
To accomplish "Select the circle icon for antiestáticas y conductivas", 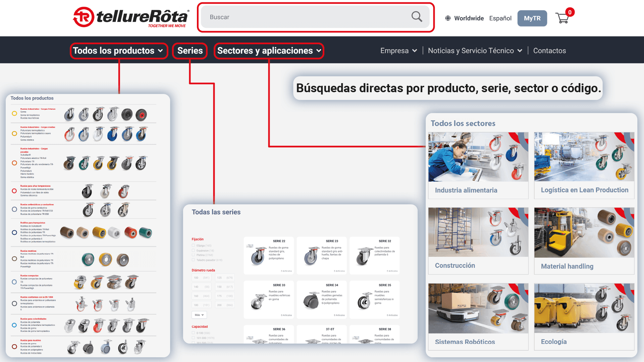I will point(14,209).
